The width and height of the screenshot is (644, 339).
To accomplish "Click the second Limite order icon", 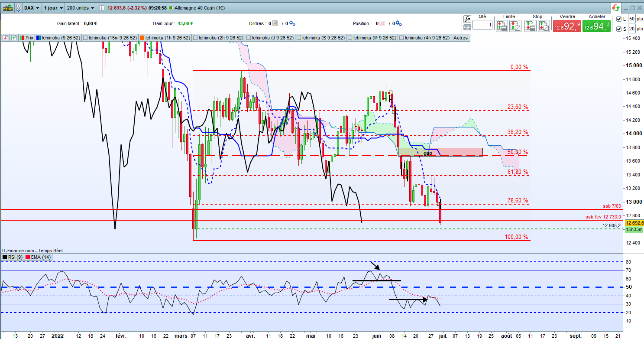I will coord(515,26).
